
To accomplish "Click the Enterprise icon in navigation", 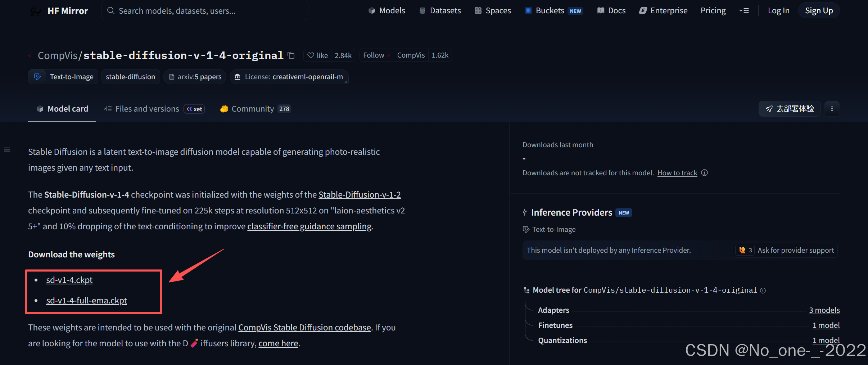I will pyautogui.click(x=643, y=10).
